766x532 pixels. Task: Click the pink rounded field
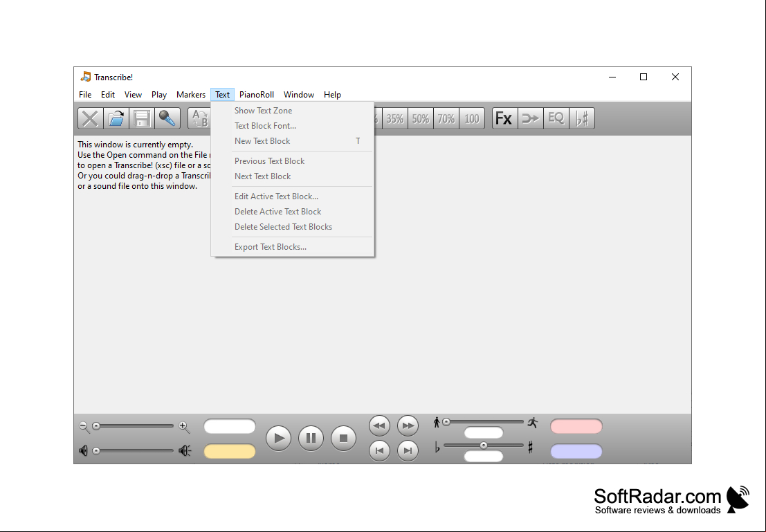576,426
